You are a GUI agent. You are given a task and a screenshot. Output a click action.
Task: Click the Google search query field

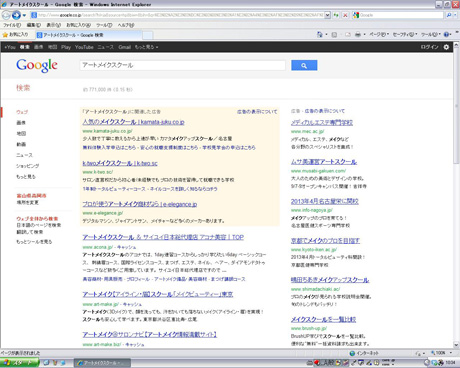[183, 65]
